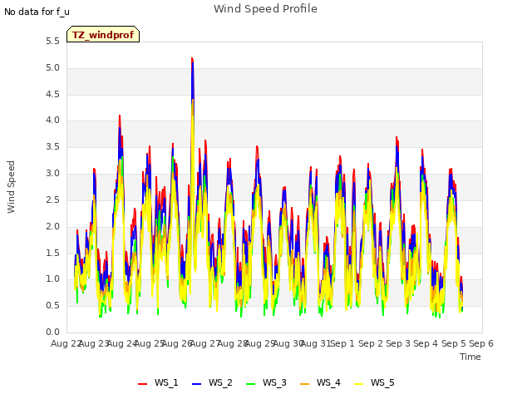This screenshot has height=399, width=532.
Task: Click the Sep 6 x-axis tick label
Action: 481,343
